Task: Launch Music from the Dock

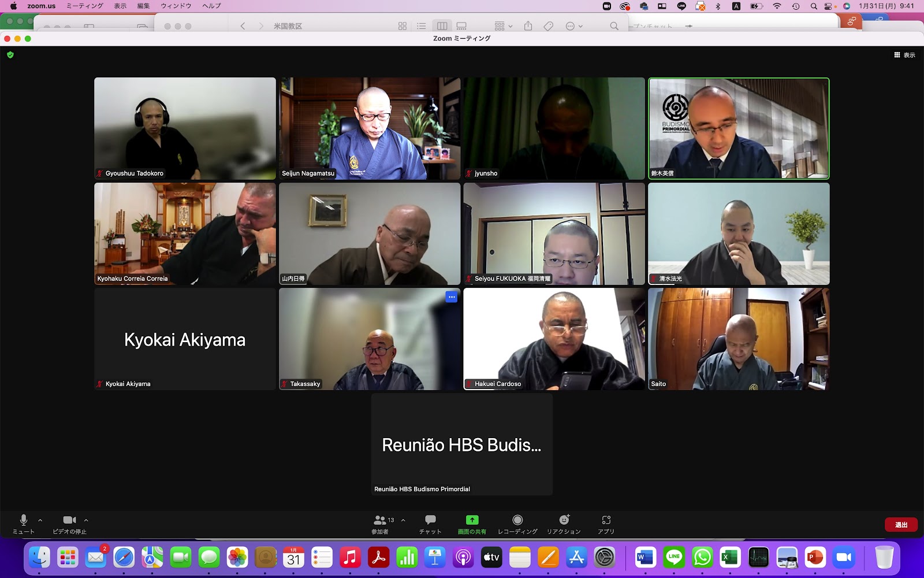Action: point(350,557)
